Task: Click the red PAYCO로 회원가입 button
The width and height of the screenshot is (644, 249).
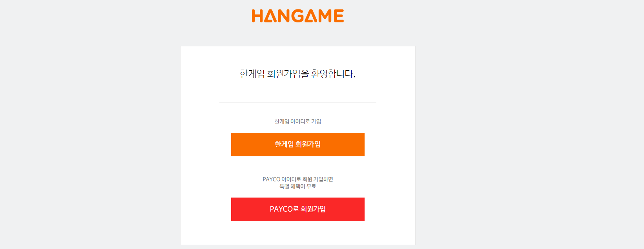Action: point(298,209)
